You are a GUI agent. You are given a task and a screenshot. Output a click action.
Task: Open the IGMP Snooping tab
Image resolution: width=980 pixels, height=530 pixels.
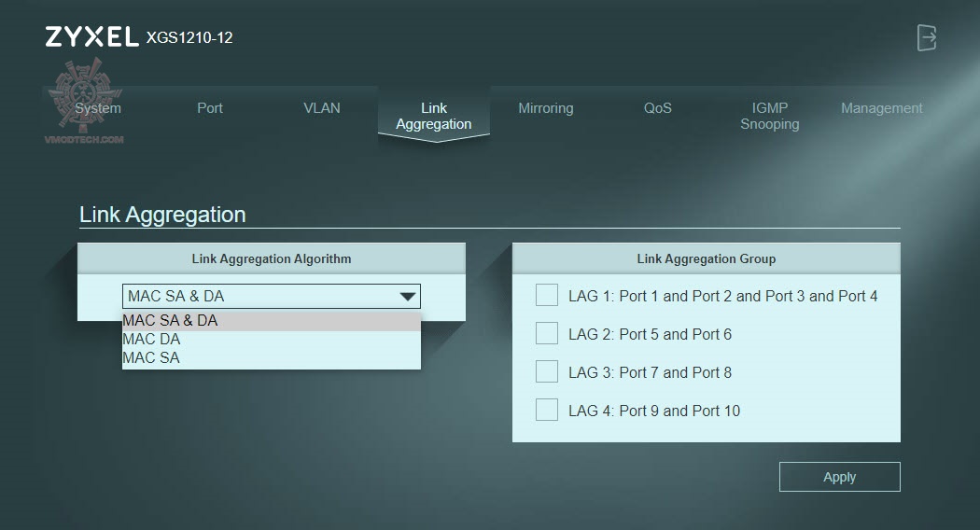click(770, 116)
